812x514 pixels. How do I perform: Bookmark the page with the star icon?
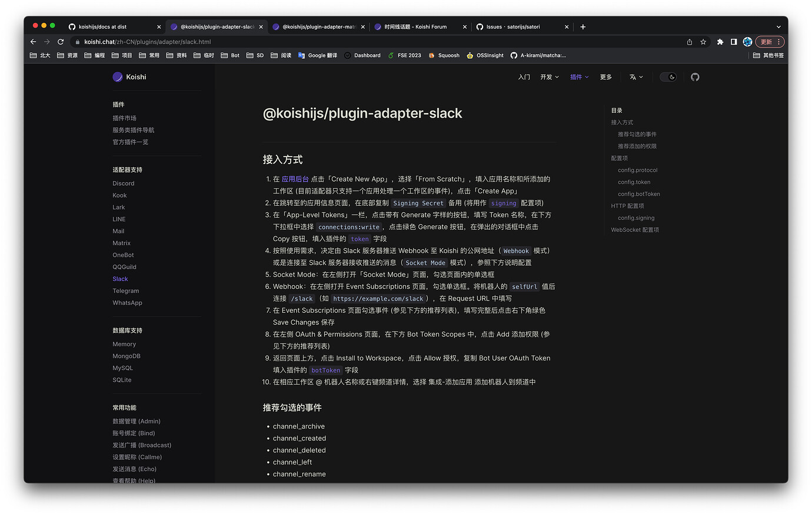(703, 42)
